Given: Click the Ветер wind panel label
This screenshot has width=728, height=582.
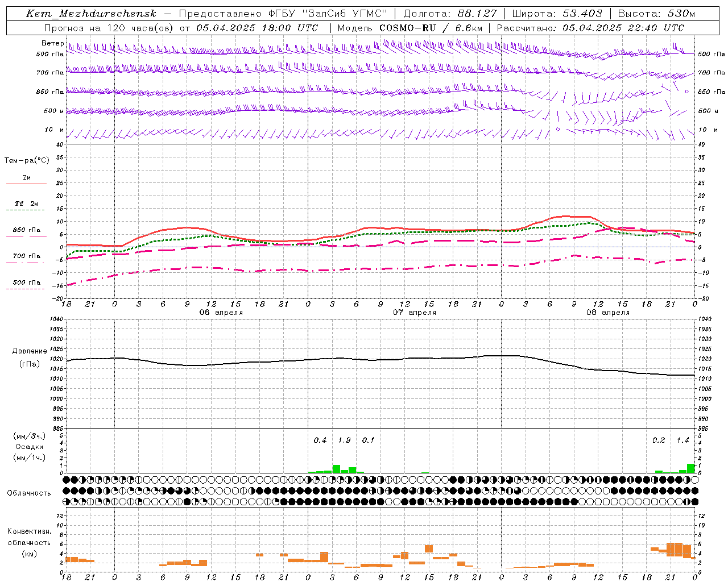Looking at the screenshot, I should click(x=52, y=43).
